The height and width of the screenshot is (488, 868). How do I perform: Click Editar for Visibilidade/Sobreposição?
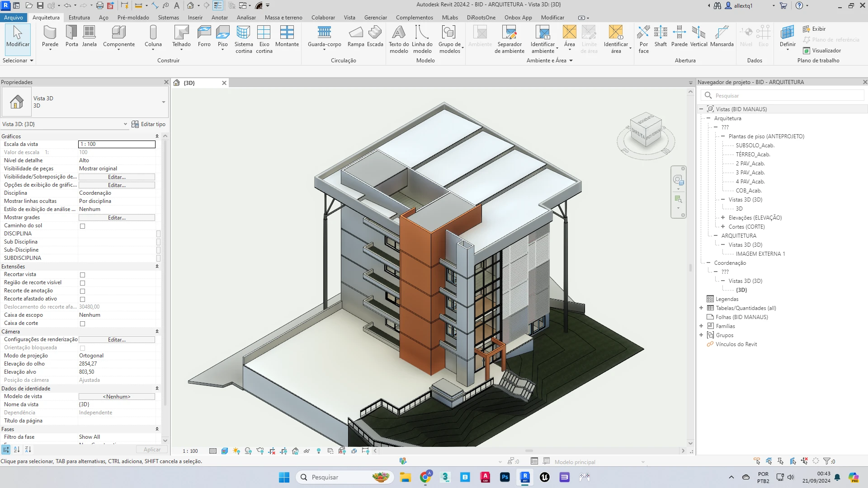(117, 177)
